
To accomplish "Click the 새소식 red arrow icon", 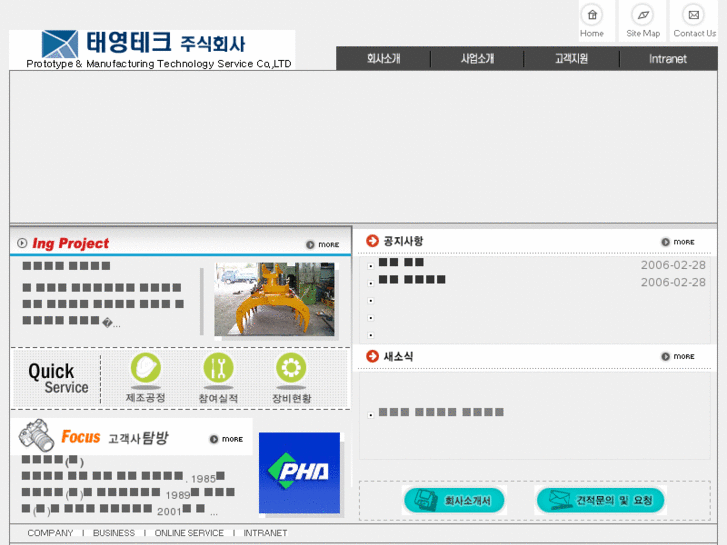I will click(372, 356).
